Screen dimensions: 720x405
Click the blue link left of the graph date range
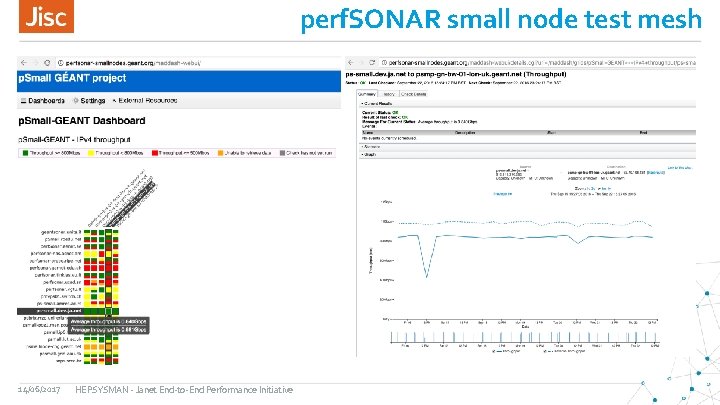click(x=502, y=194)
